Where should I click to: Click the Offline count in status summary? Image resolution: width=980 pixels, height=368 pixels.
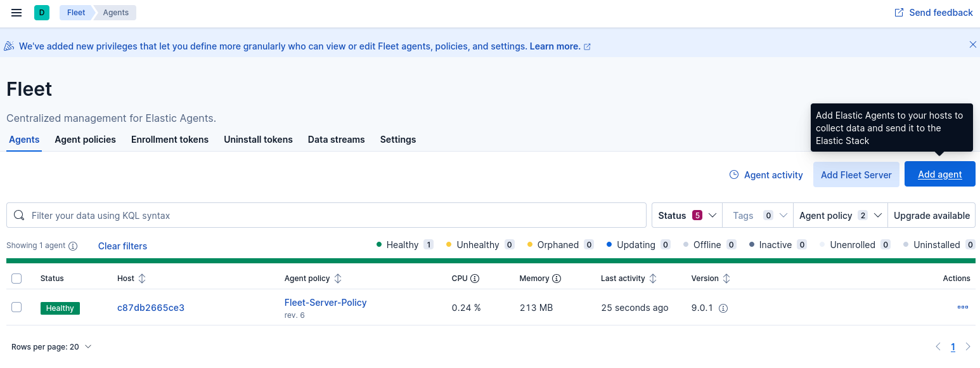[732, 245]
